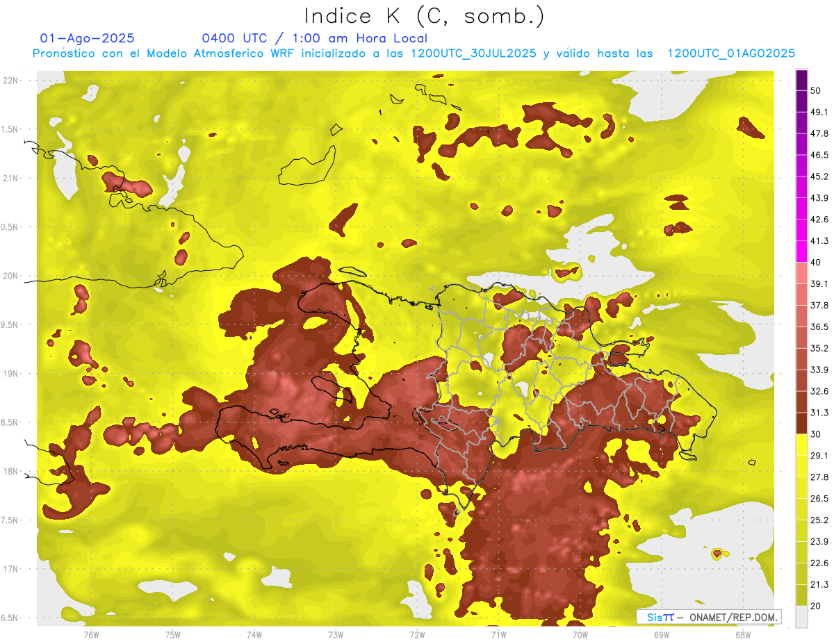
Task: Click the color bar value "20"
Action: pos(816,606)
